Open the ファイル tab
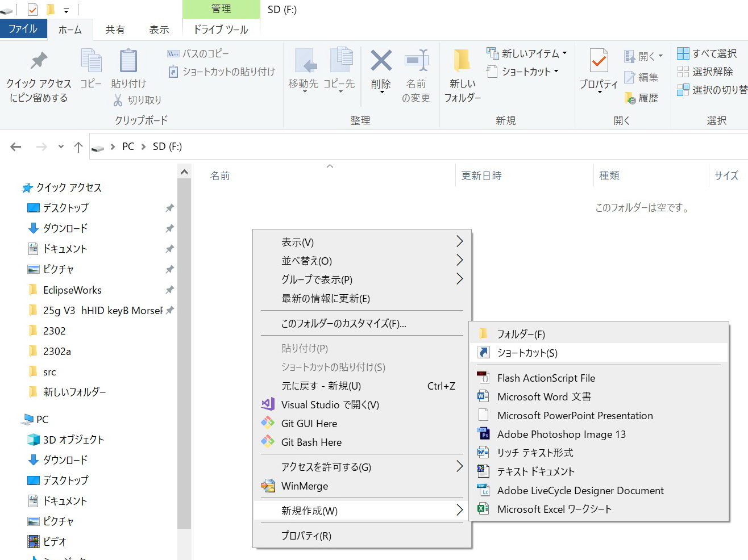 coord(23,29)
